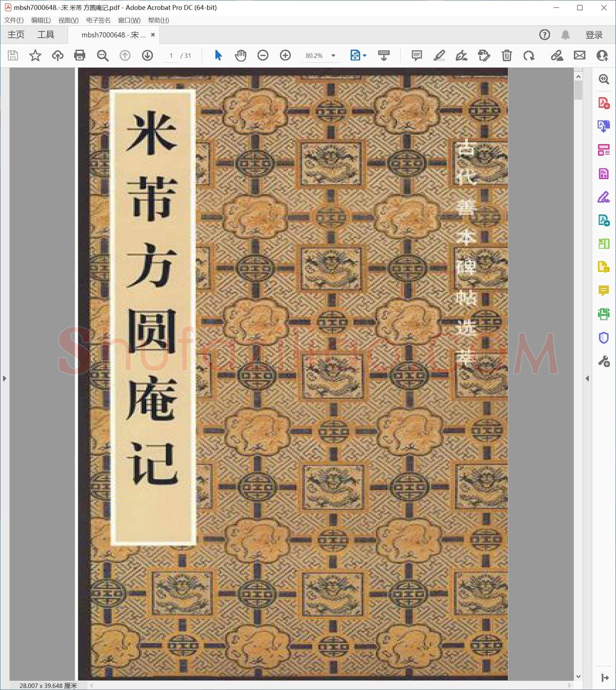Open notifications bell icon
616x690 pixels.
click(565, 35)
